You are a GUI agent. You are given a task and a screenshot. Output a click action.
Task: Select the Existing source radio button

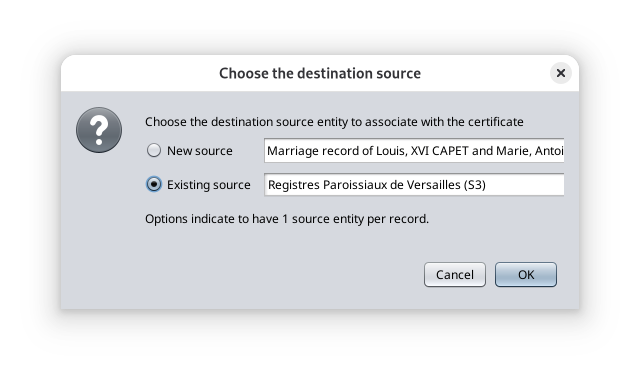click(154, 185)
